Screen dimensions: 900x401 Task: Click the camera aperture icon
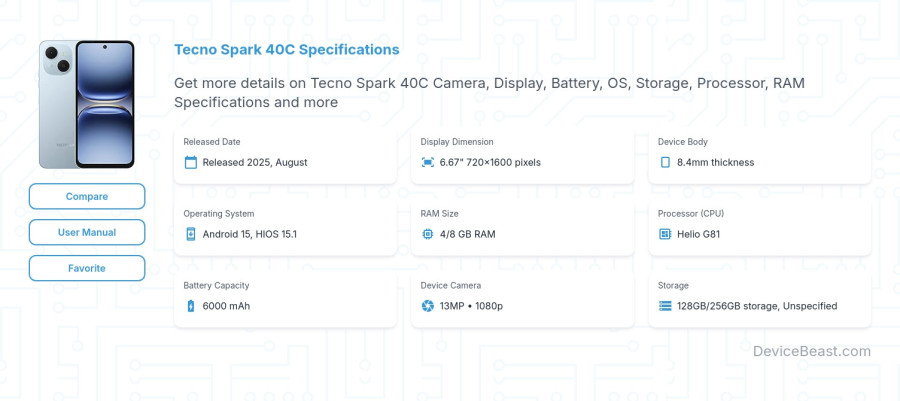pyautogui.click(x=428, y=306)
